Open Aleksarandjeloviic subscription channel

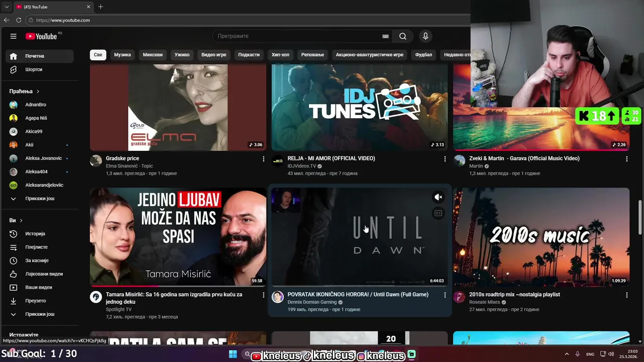tap(40, 185)
